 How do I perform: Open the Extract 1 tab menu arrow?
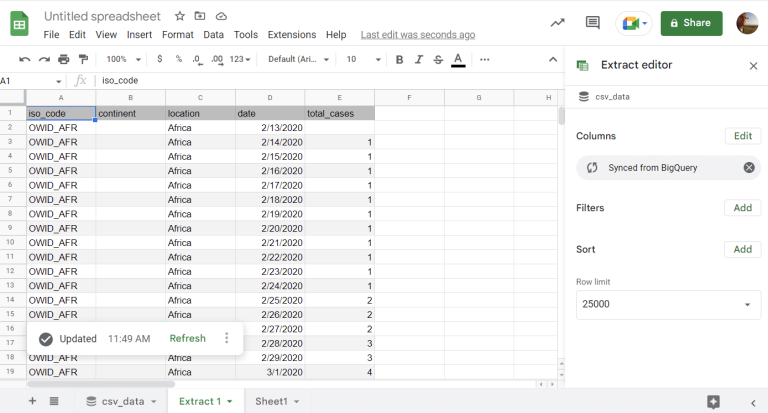pyautogui.click(x=229, y=401)
